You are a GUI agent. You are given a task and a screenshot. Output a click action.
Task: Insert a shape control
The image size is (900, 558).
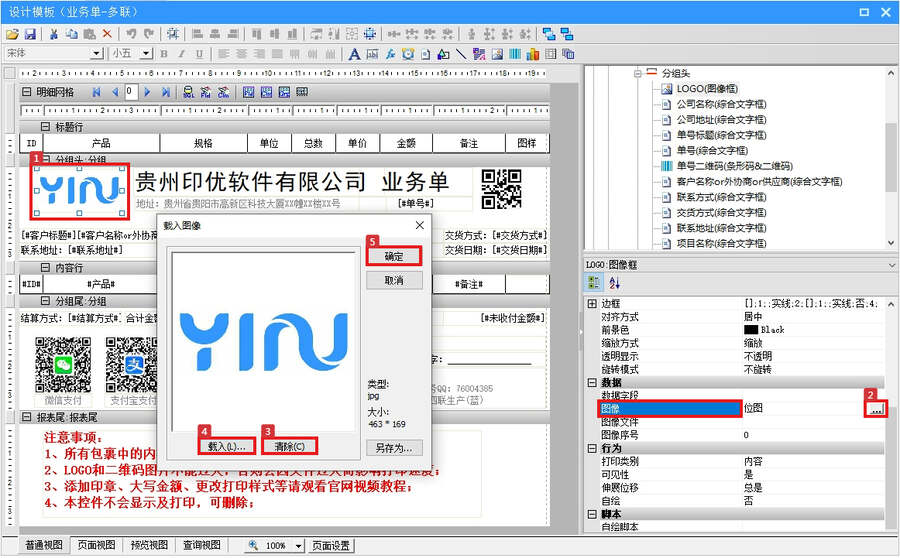(444, 54)
